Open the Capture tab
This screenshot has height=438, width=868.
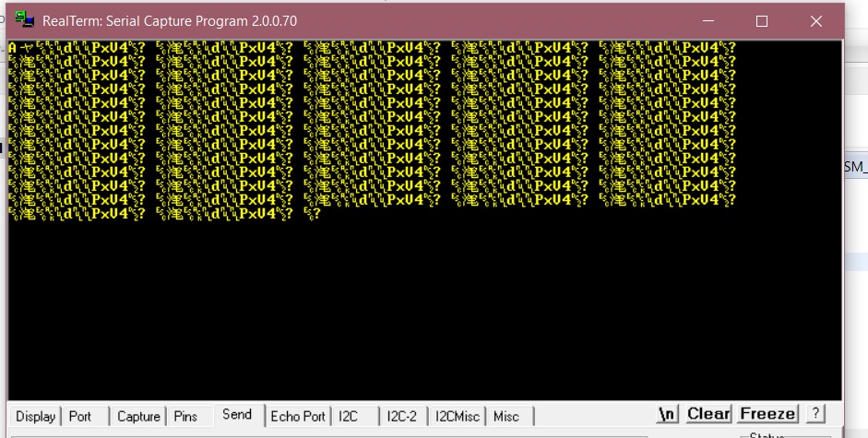138,417
